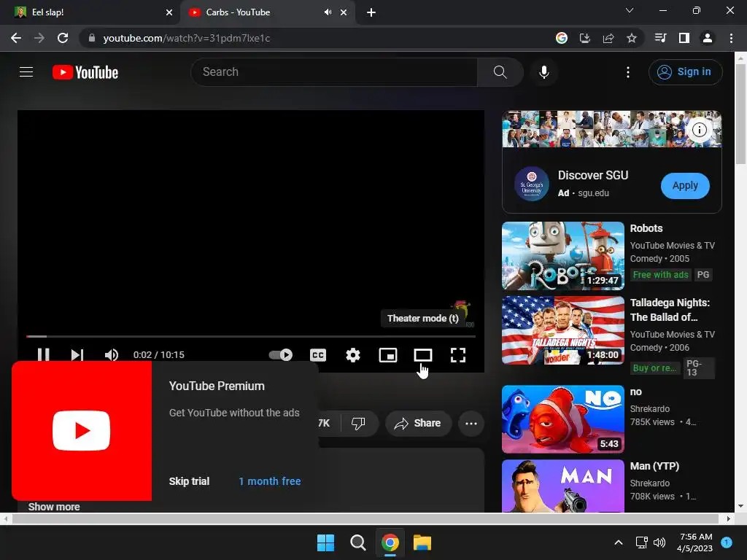The width and height of the screenshot is (747, 560).
Task: Open the 'no' video thumbnail
Action: tap(563, 419)
